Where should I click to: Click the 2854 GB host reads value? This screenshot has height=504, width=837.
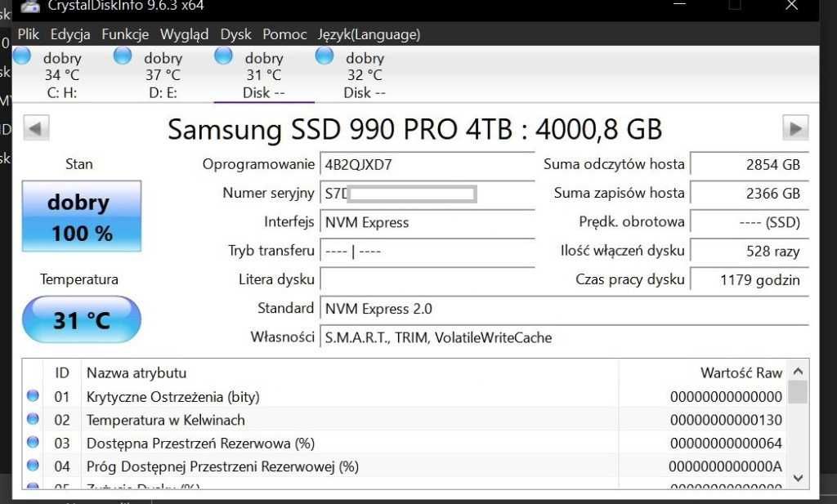pos(750,164)
